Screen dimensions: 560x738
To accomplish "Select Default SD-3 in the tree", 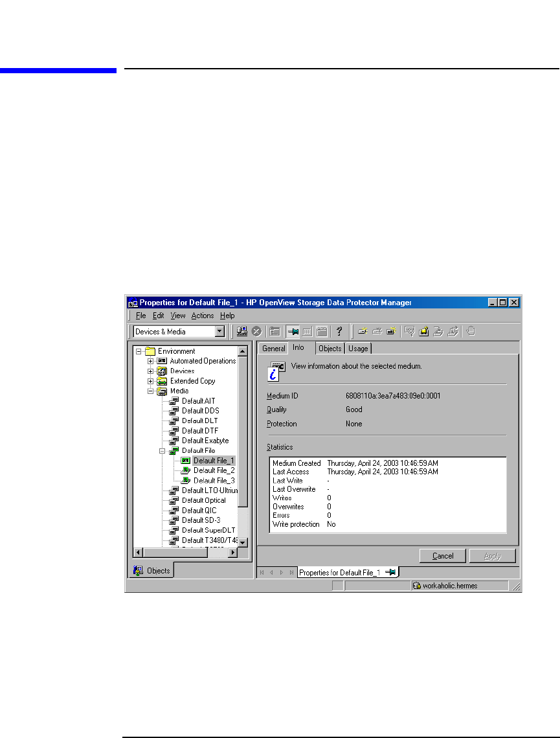I will pyautogui.click(x=201, y=520).
